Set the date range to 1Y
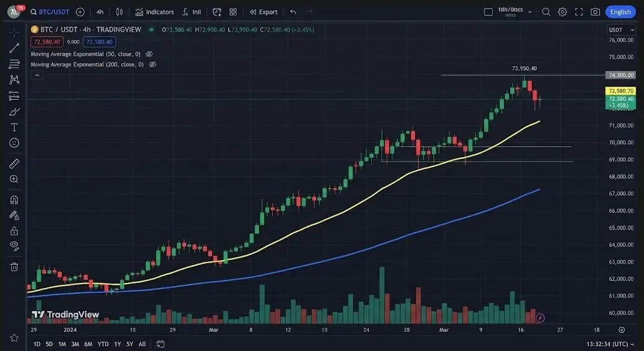644x351 pixels. click(x=118, y=344)
